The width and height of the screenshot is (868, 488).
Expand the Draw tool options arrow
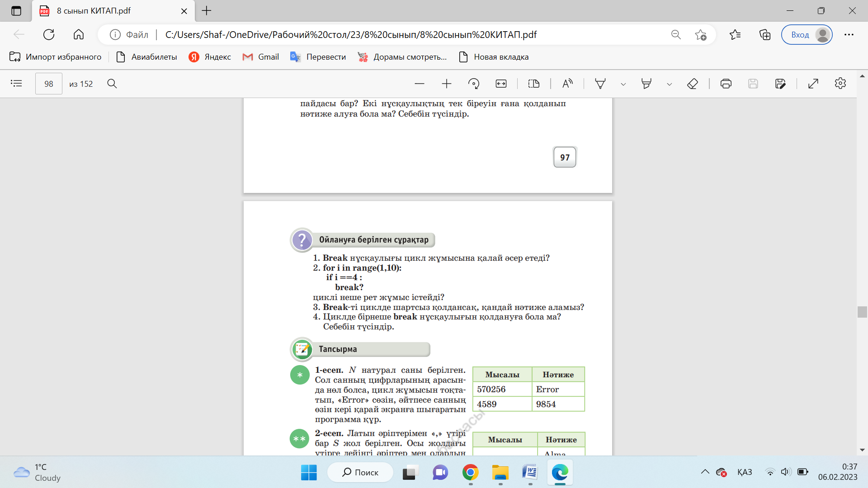[x=623, y=84]
